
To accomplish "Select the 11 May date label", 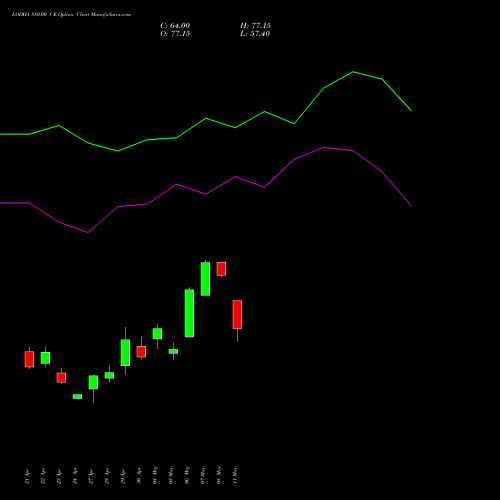I will pyautogui.click(x=235, y=475).
